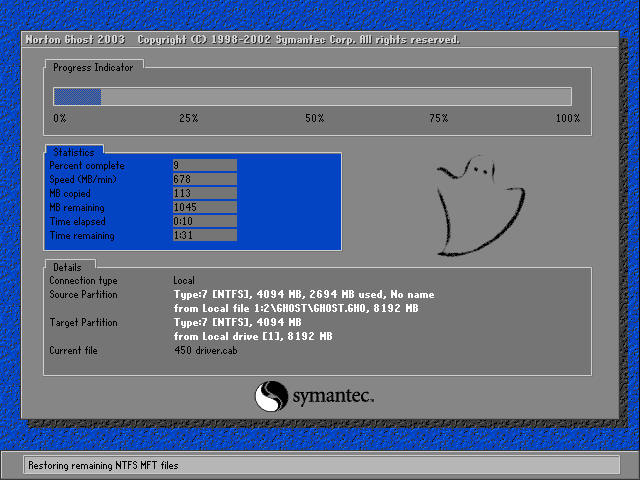Image resolution: width=640 pixels, height=480 pixels.
Task: Click the Connection type label
Action: coord(83,280)
